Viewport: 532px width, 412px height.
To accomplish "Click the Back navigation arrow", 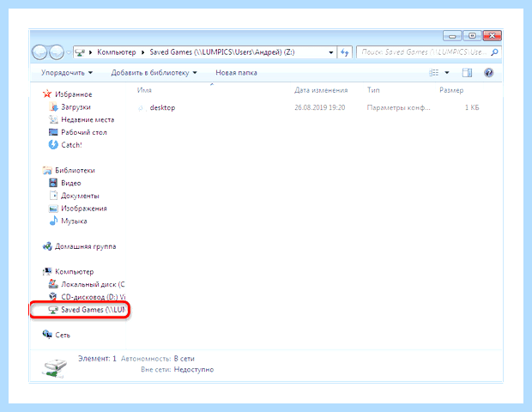I will click(39, 52).
